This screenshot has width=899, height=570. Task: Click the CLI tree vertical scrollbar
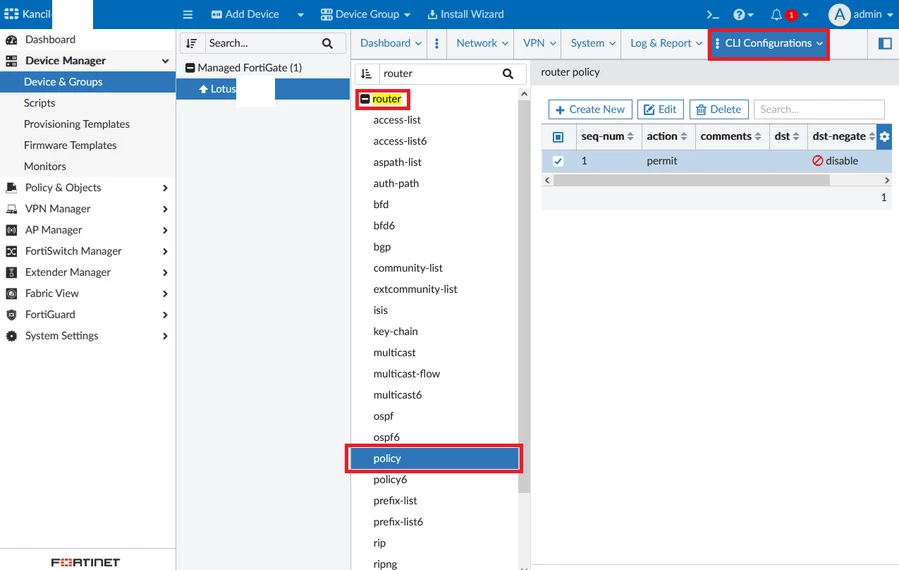coord(523,295)
